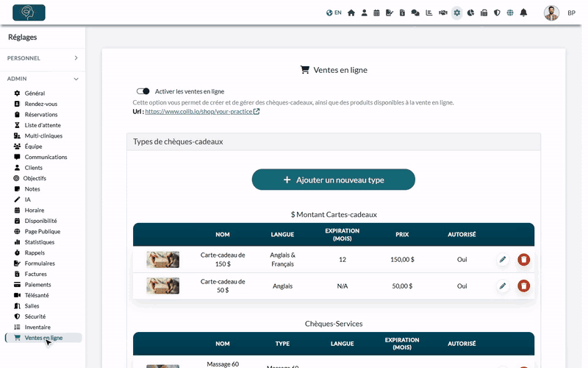Click the 50,00 $ price cell
This screenshot has height=368, width=588.
tap(402, 286)
